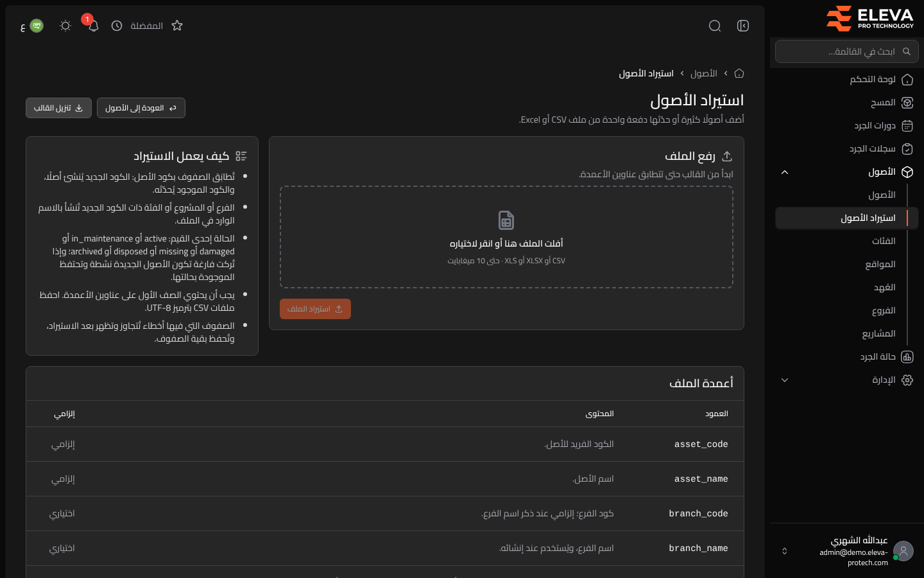Open the user account switcher arrows
The height and width of the screenshot is (578, 924).
785,551
